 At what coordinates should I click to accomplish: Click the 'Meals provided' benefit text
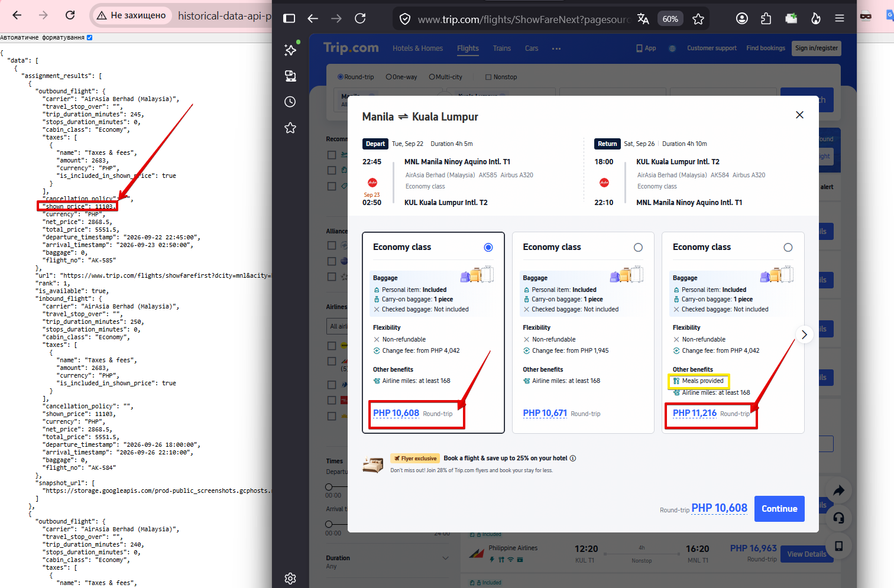point(702,381)
